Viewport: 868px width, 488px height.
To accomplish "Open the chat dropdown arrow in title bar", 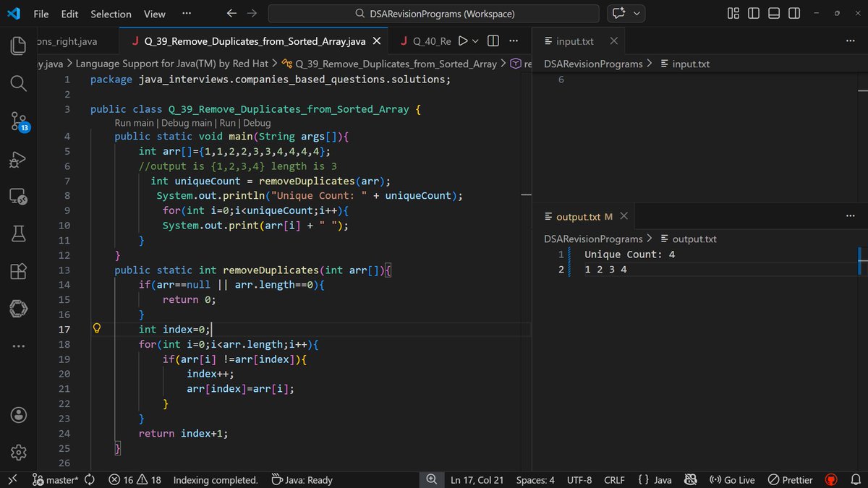I will coord(637,13).
